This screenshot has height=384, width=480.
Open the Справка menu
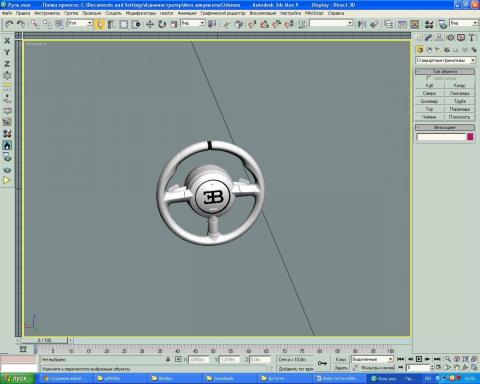[x=336, y=13]
